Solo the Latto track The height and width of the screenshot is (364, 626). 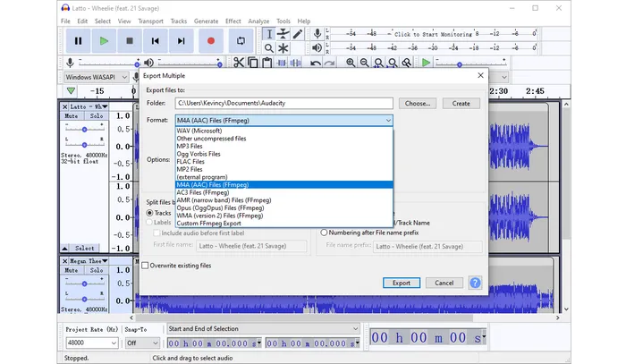click(97, 115)
